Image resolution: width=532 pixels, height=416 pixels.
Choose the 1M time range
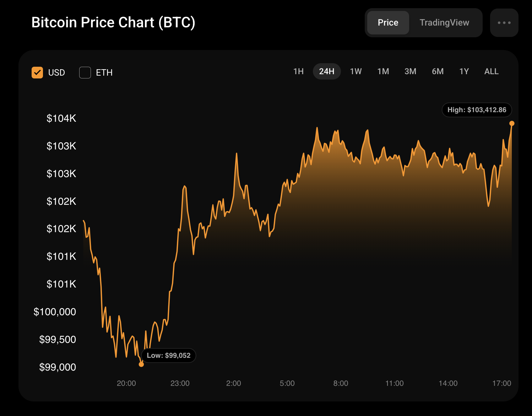383,71
